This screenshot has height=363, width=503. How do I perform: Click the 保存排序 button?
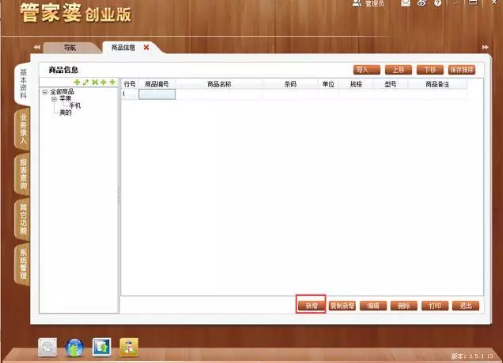[x=462, y=70]
